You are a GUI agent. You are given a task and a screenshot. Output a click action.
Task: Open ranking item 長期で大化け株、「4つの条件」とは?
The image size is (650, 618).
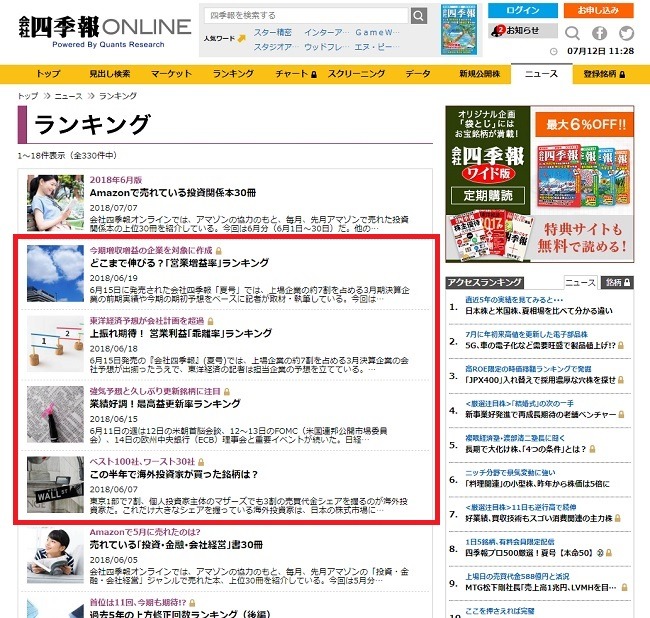coord(526,449)
